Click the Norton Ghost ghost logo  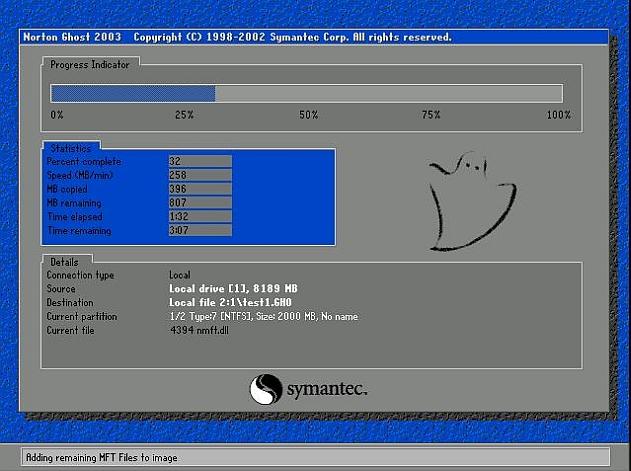[x=472, y=201]
